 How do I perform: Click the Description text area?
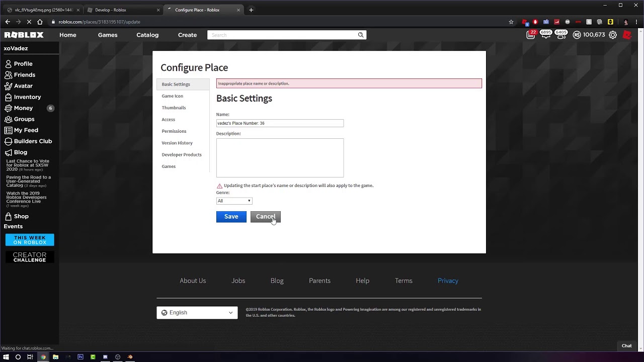click(280, 158)
